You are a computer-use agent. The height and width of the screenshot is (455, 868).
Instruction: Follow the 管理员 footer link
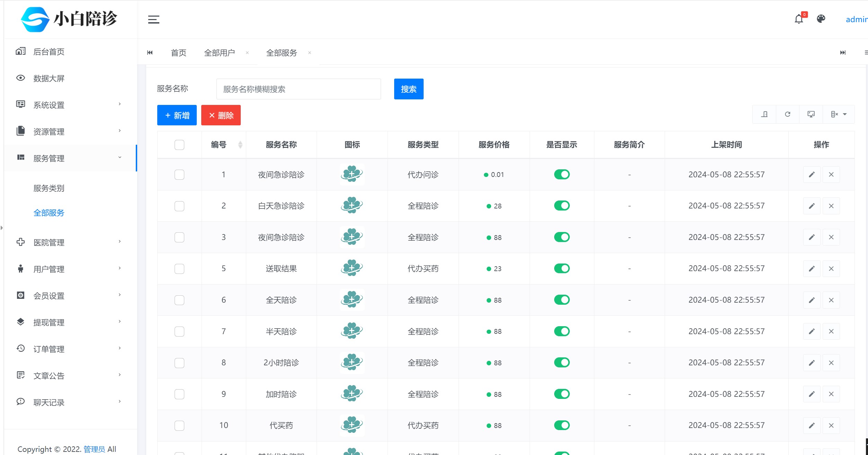[x=94, y=449]
